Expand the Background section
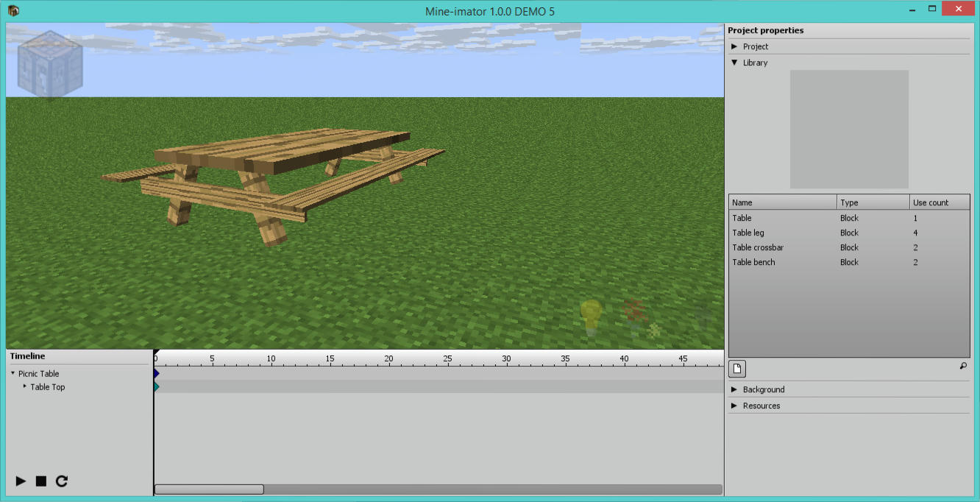 (734, 389)
